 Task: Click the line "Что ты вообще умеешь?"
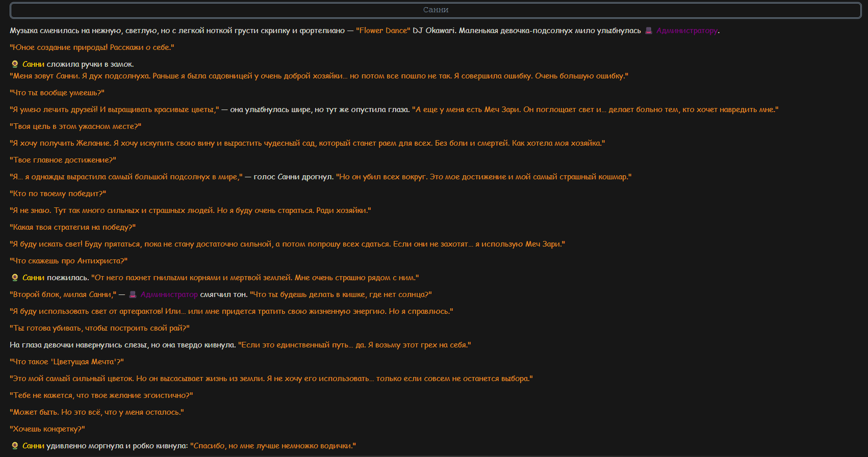point(57,93)
